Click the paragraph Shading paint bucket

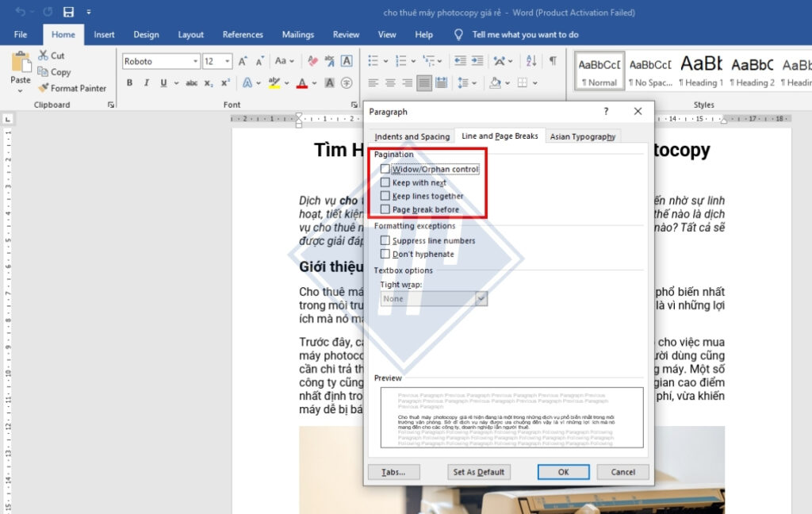pos(496,83)
